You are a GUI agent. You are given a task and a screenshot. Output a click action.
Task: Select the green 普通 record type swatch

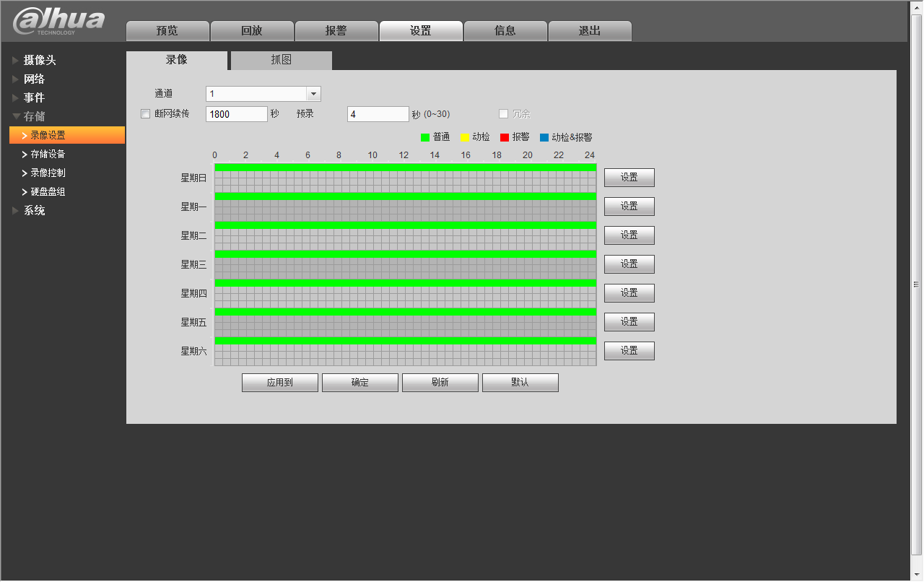[425, 137]
